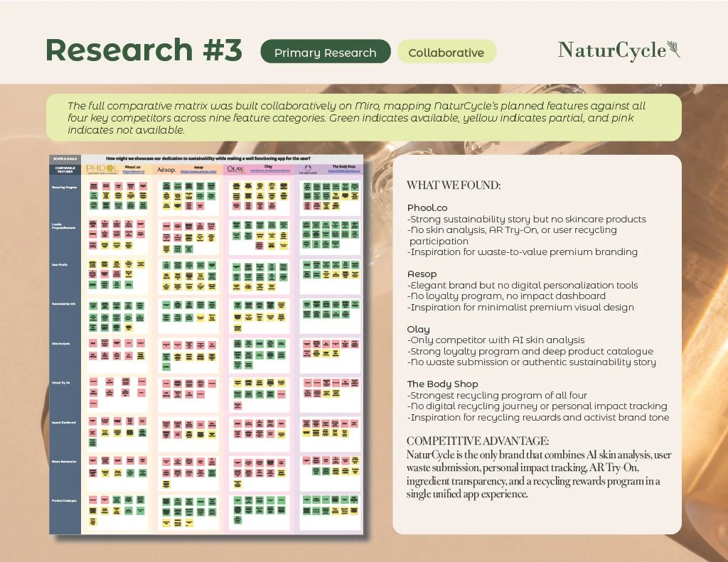The image size is (728, 562).
Task: Select the Skin Analysis row label
Action: [x=61, y=343]
